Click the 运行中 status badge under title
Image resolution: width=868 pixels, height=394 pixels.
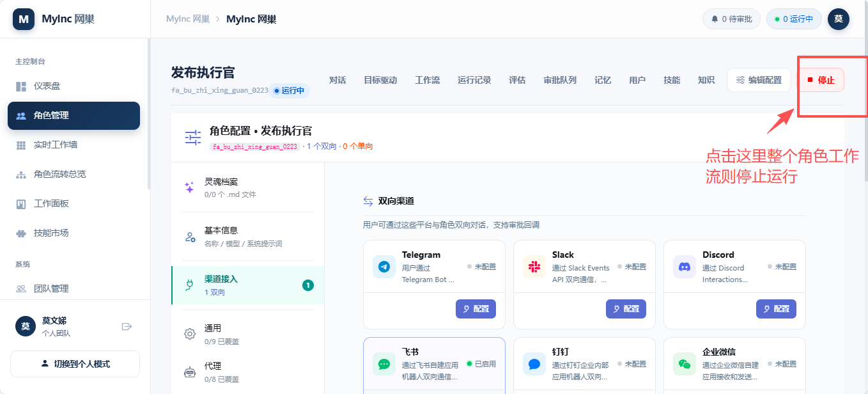pyautogui.click(x=289, y=91)
